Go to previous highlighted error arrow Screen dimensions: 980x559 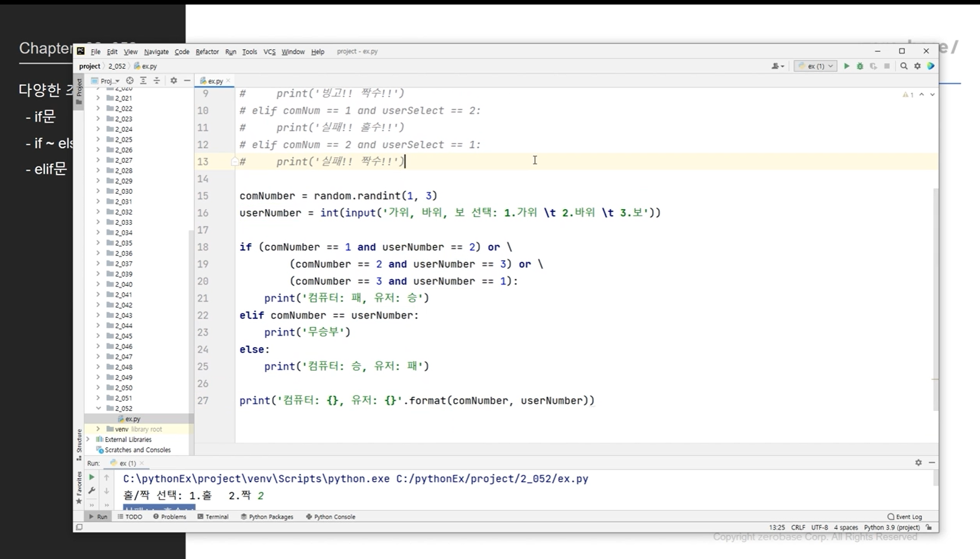click(922, 94)
